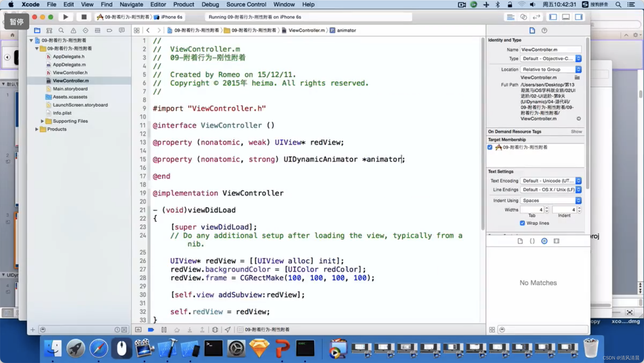
Task: Toggle the Wrap lines checkbox
Action: [x=522, y=223]
